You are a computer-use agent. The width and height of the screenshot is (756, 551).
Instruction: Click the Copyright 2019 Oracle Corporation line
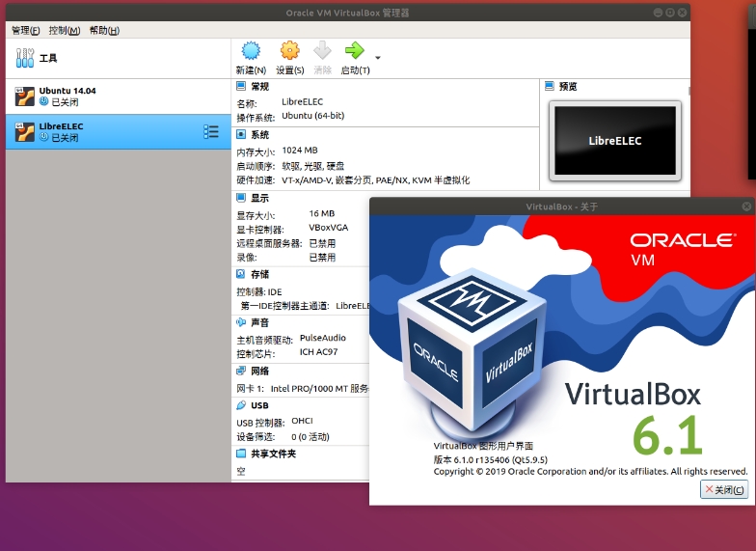tap(590, 471)
